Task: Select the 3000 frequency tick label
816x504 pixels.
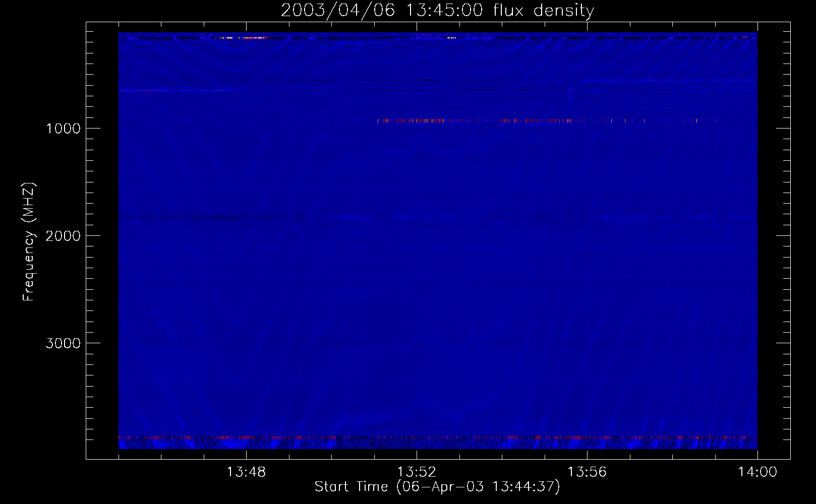Action: point(63,343)
